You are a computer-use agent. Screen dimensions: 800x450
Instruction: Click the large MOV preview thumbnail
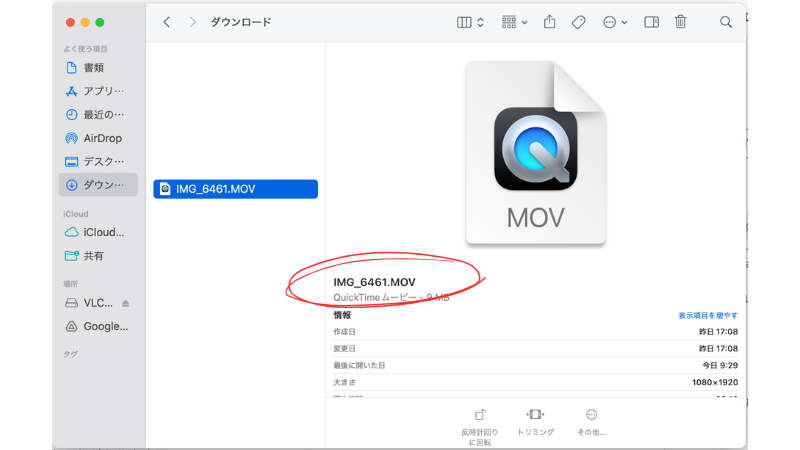(x=535, y=152)
